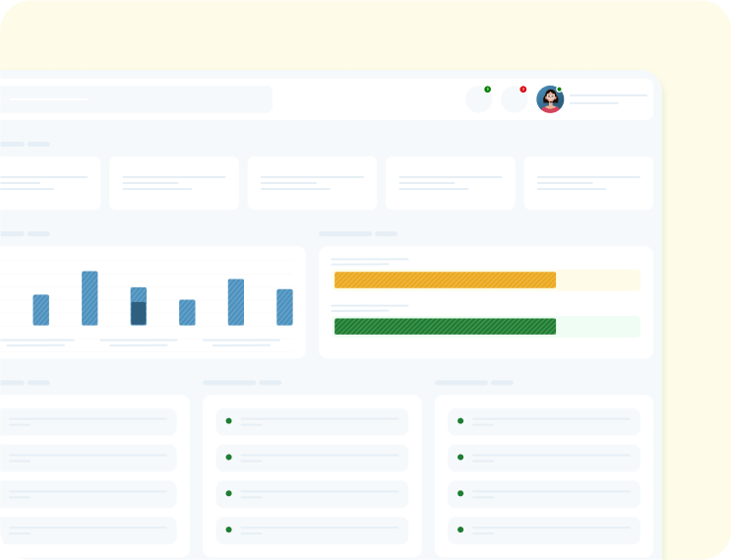This screenshot has width=731, height=560.
Task: Click the green online dot on the avatar
Action: click(x=559, y=90)
